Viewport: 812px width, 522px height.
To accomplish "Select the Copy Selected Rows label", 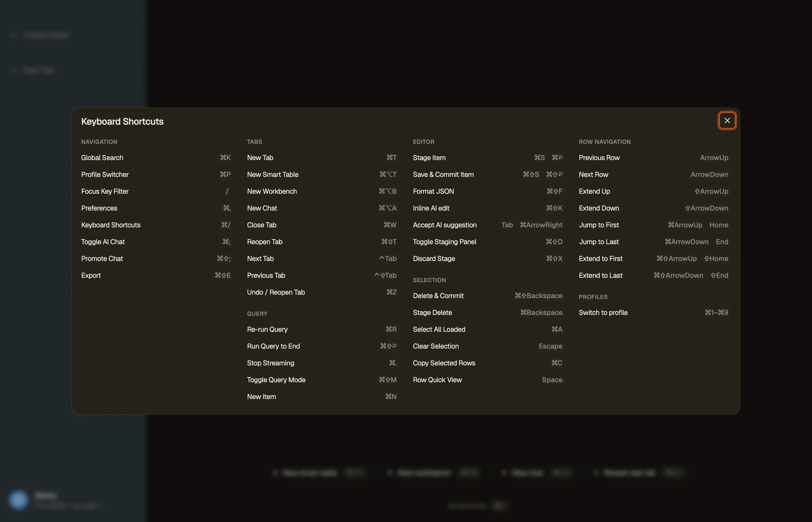I will pos(444,363).
